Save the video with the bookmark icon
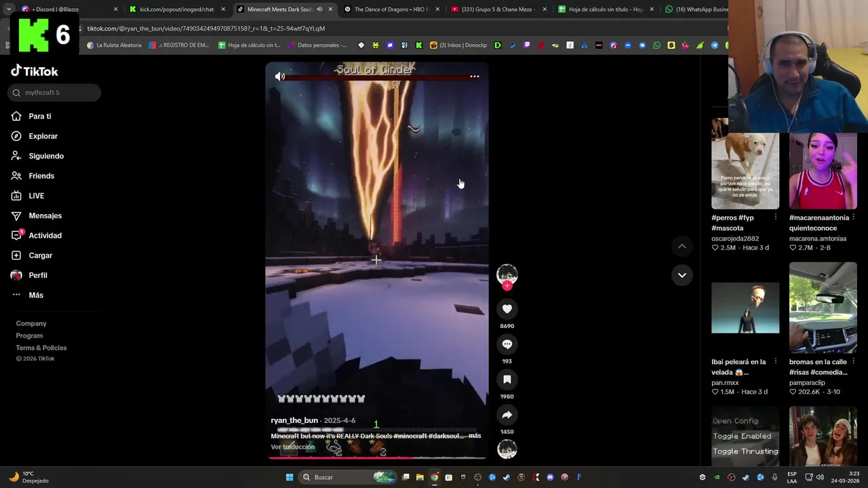This screenshot has width=868, height=488. 507,380
